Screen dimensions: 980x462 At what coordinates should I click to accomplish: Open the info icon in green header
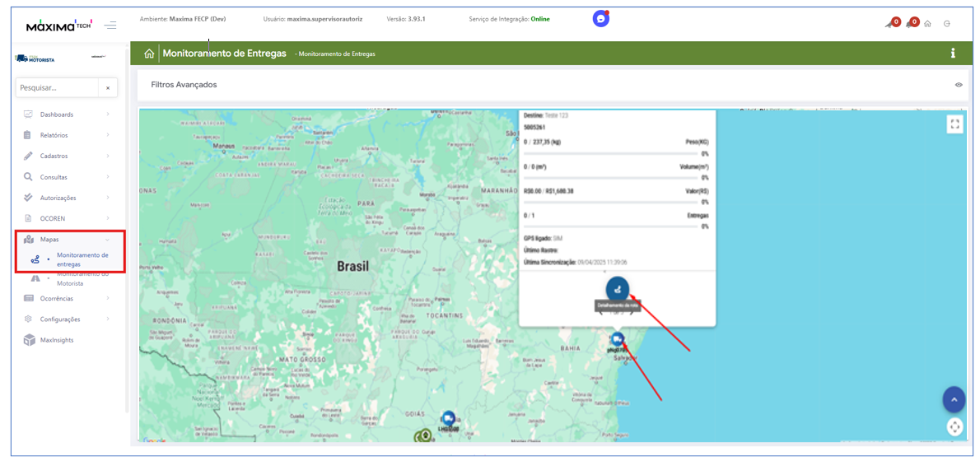pyautogui.click(x=953, y=54)
